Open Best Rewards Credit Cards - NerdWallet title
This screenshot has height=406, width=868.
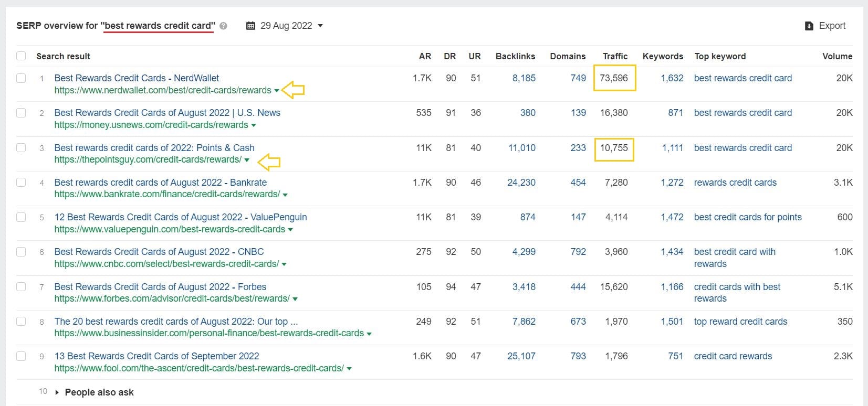click(x=137, y=78)
